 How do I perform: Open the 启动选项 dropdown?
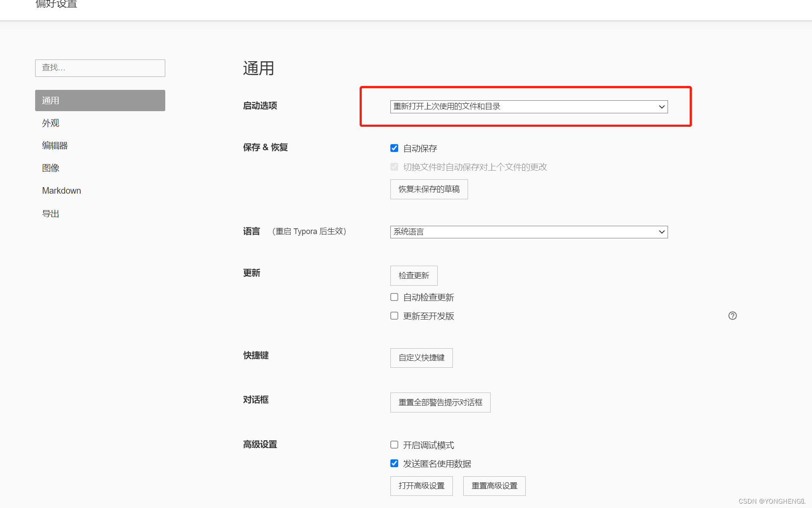pos(529,106)
